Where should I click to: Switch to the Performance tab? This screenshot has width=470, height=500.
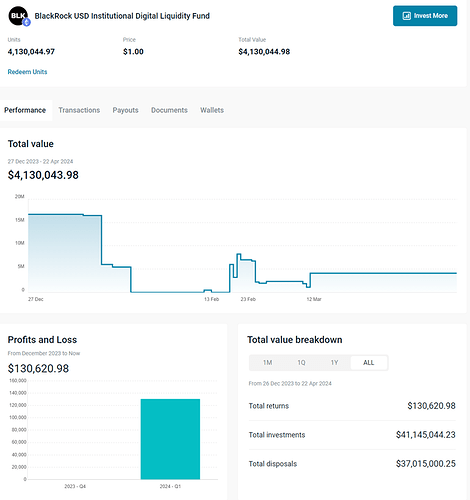(x=25, y=110)
